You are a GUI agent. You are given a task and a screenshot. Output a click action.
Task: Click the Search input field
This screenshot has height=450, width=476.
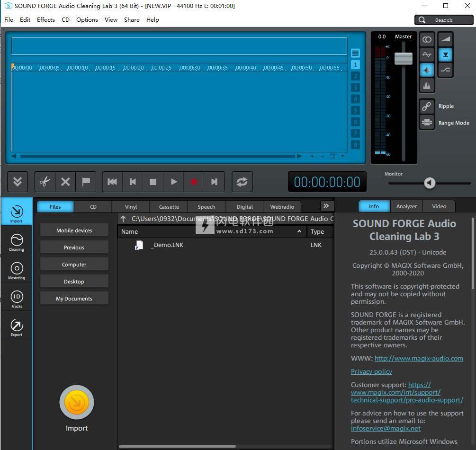(x=444, y=20)
